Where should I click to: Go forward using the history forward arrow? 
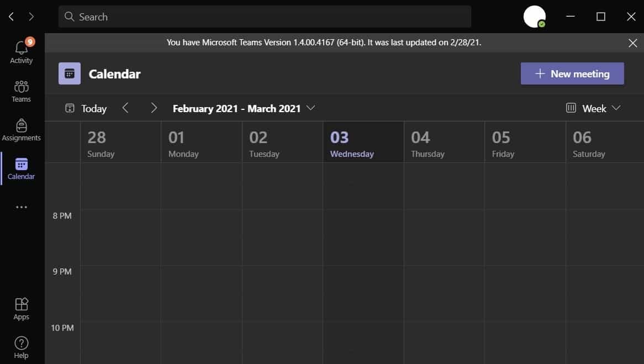[31, 17]
